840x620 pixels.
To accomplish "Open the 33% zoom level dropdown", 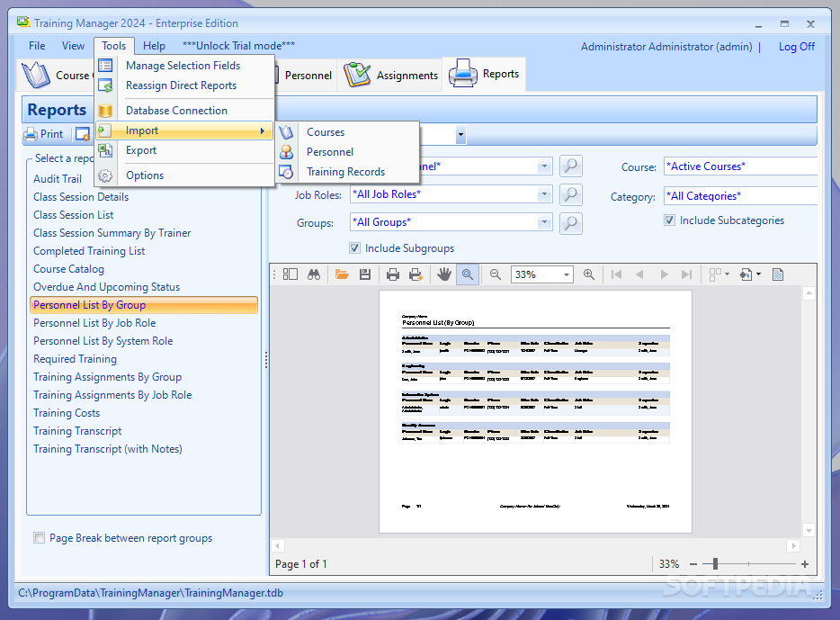I will tap(567, 274).
